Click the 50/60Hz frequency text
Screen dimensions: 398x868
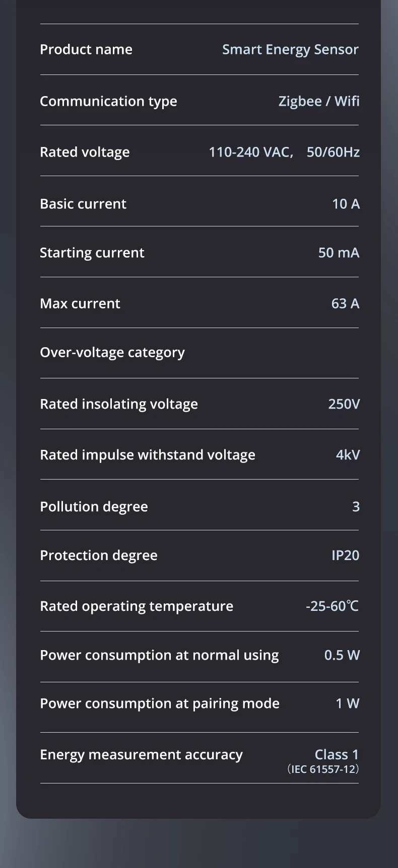pos(333,152)
